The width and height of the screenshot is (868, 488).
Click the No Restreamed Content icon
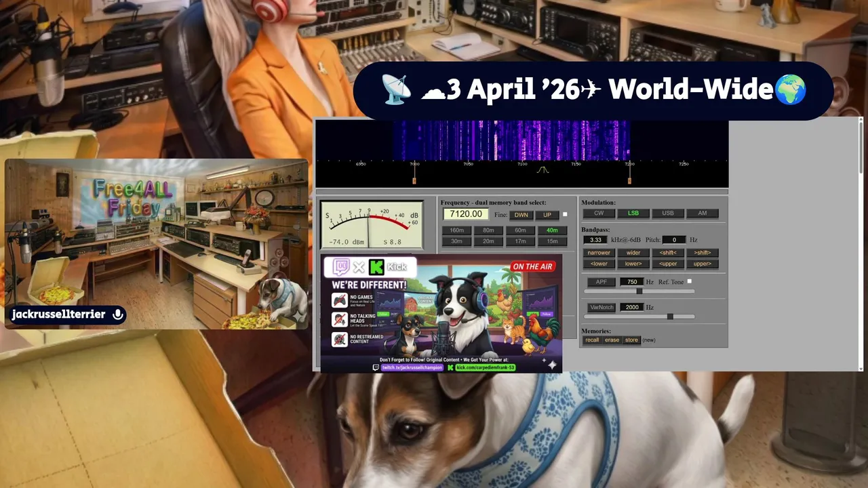coord(340,339)
